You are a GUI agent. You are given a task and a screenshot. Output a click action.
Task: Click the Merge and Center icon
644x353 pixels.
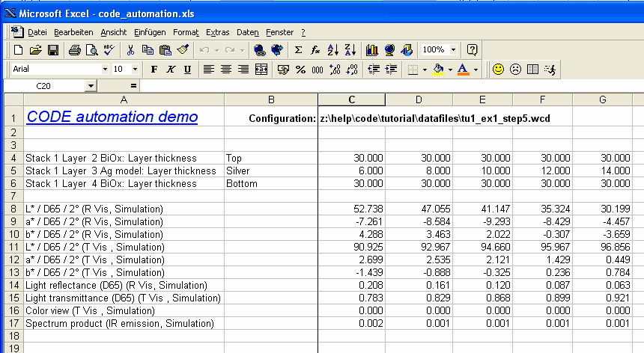(261, 70)
